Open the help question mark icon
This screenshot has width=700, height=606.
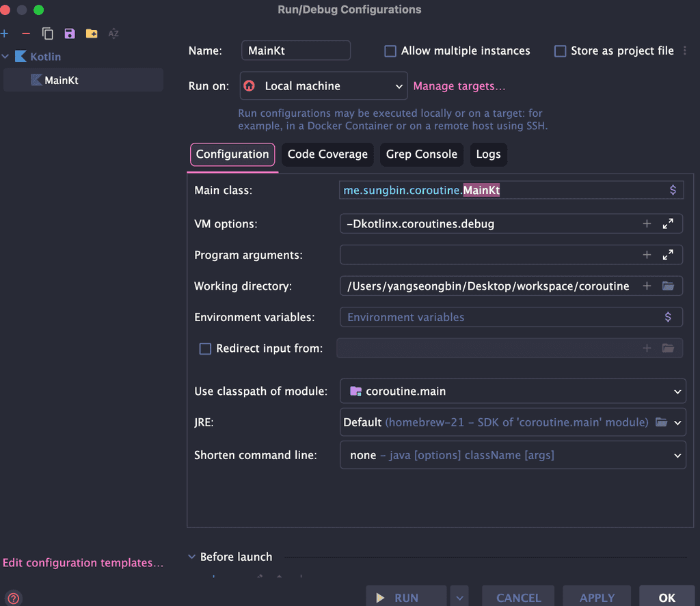pos(13,598)
